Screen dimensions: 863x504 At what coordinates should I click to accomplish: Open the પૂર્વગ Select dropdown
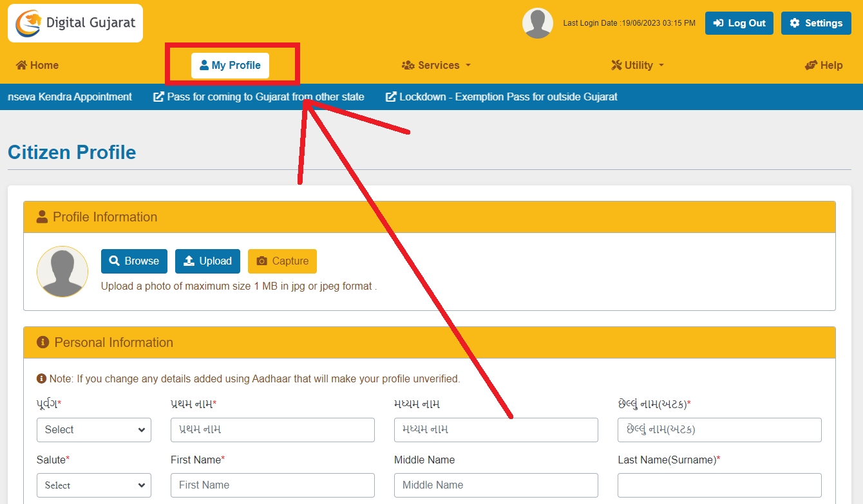coord(94,429)
